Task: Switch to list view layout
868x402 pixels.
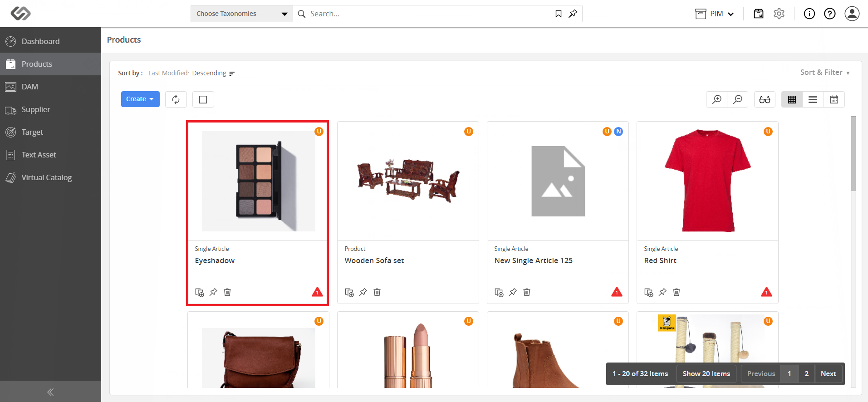Action: click(813, 99)
